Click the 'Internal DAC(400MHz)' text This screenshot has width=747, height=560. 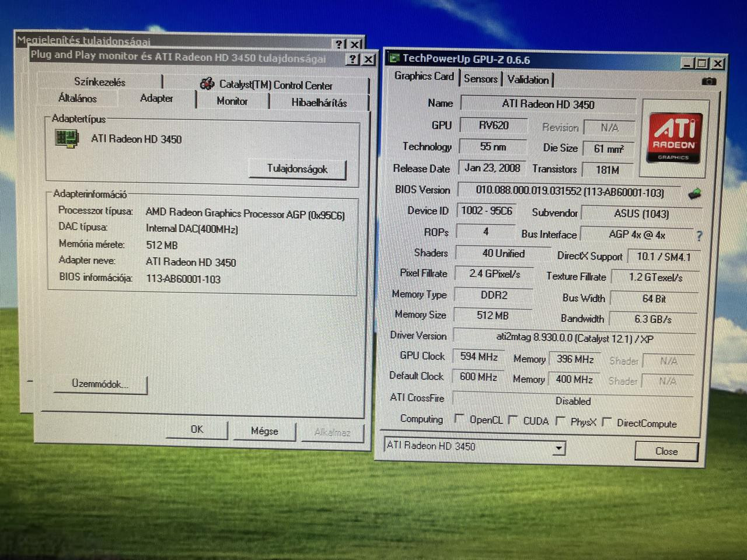pyautogui.click(x=192, y=229)
